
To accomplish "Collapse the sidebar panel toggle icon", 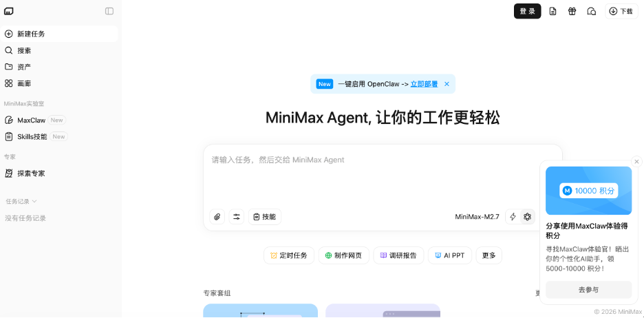I will [109, 11].
